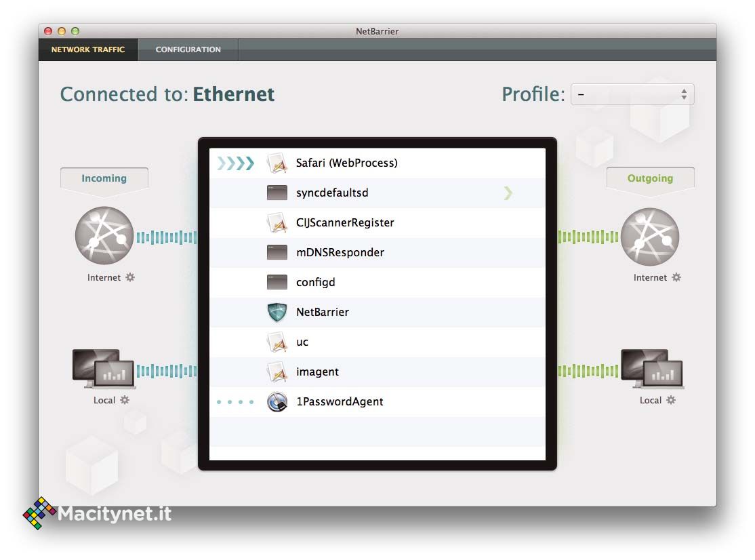The image size is (755, 560).
Task: Click the NetBarrier shield icon
Action: [x=277, y=312]
